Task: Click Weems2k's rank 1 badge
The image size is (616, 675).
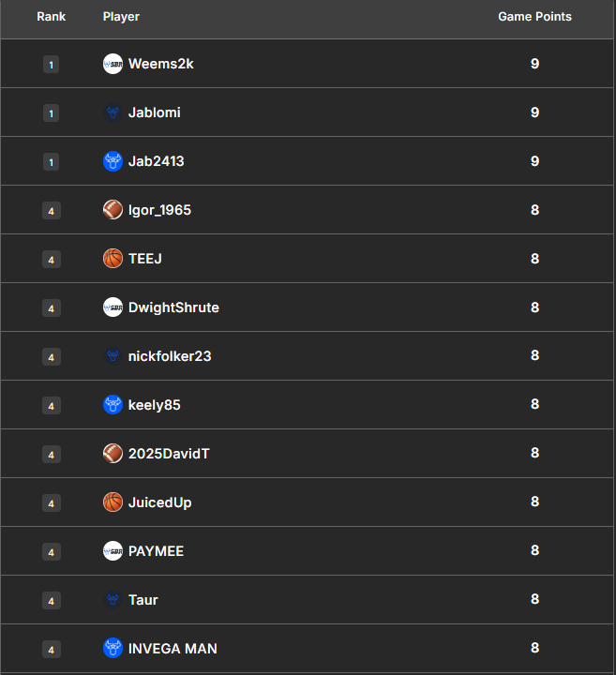Action: pos(51,65)
